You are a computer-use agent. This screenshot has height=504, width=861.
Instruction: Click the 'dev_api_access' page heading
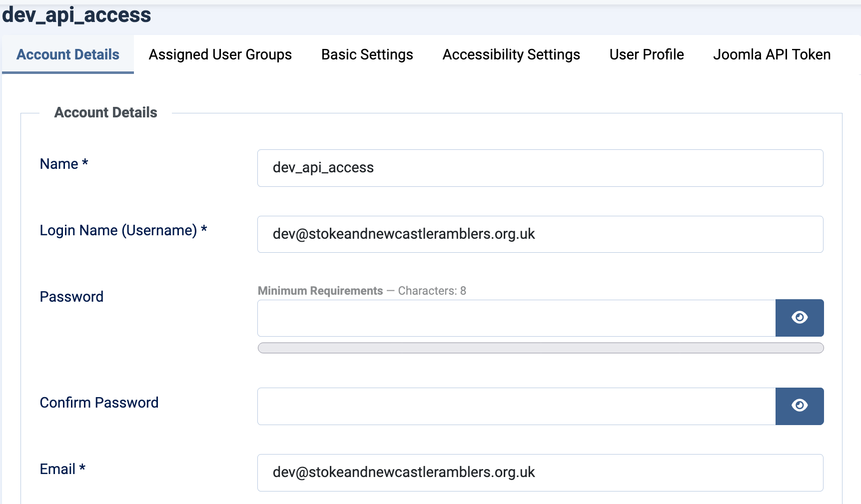point(76,15)
